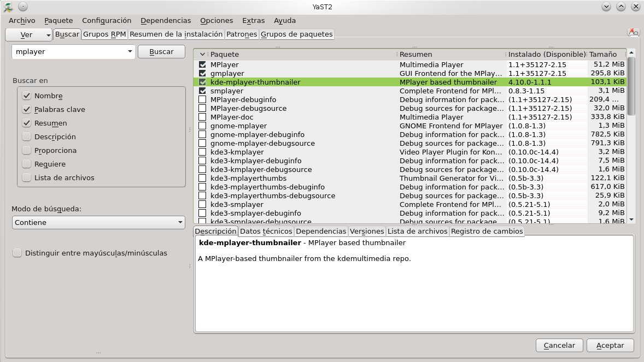Enable Distinguir entre mayúsculas/minúsculas
The image size is (644, 362).
pos(17,253)
